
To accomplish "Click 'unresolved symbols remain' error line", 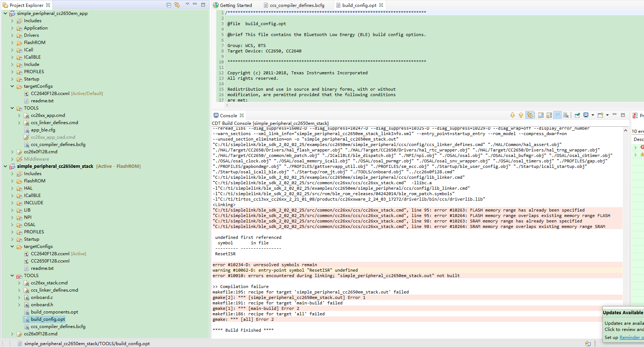I will click(417, 265).
